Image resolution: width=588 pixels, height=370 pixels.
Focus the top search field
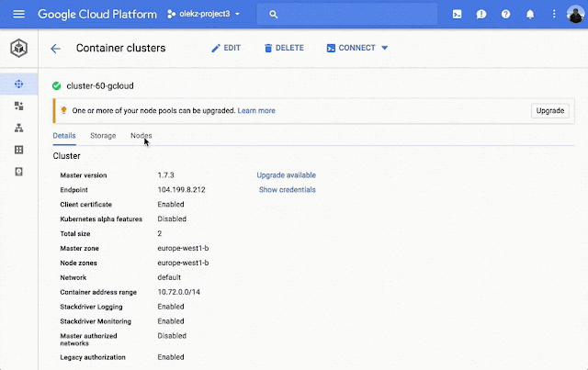[x=347, y=15]
